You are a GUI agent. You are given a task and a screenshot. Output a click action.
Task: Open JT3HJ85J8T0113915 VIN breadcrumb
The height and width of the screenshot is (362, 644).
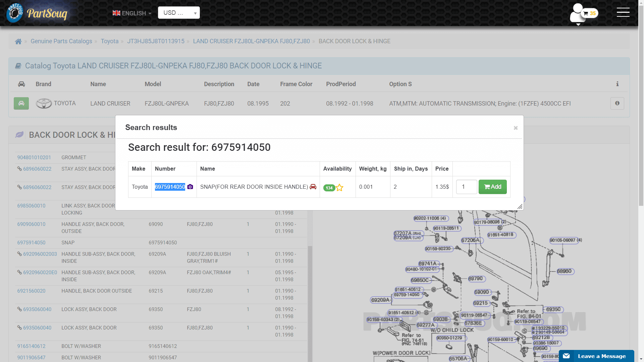[x=156, y=41]
